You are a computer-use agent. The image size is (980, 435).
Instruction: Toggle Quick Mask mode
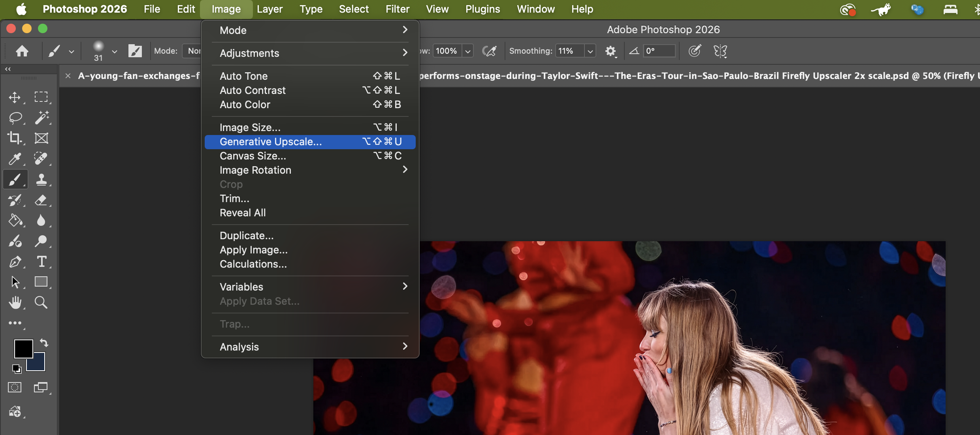tap(15, 387)
